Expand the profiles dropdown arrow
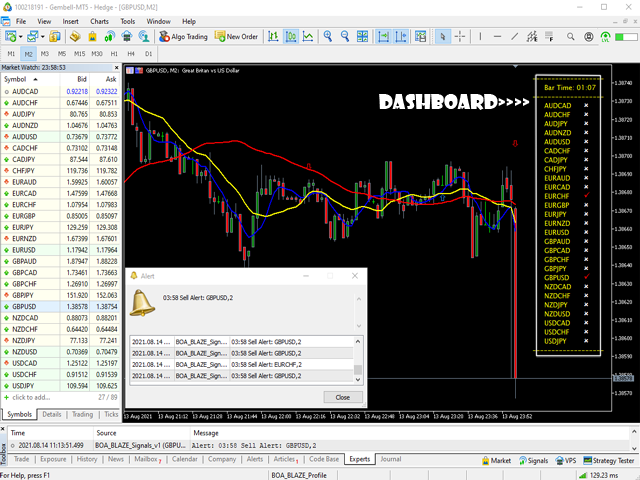This screenshot has width=640, height=480. pos(42,37)
